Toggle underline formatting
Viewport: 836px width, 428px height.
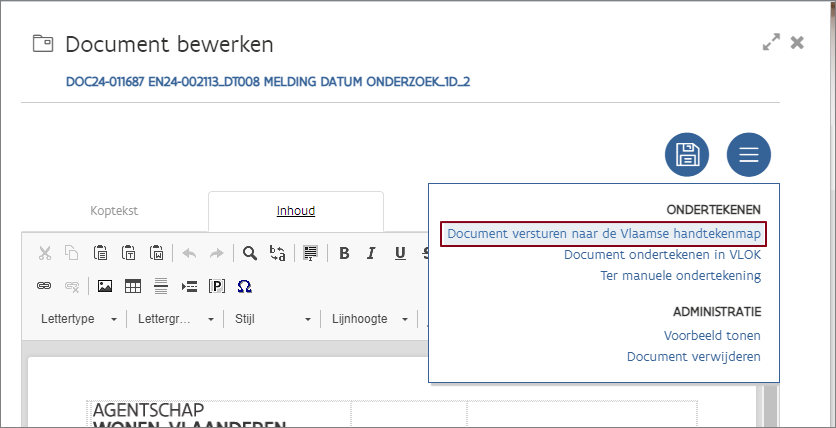399,253
